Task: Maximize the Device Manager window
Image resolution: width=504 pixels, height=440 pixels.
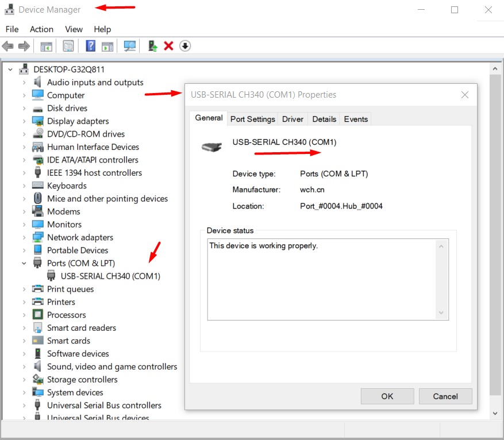Action: click(x=455, y=10)
